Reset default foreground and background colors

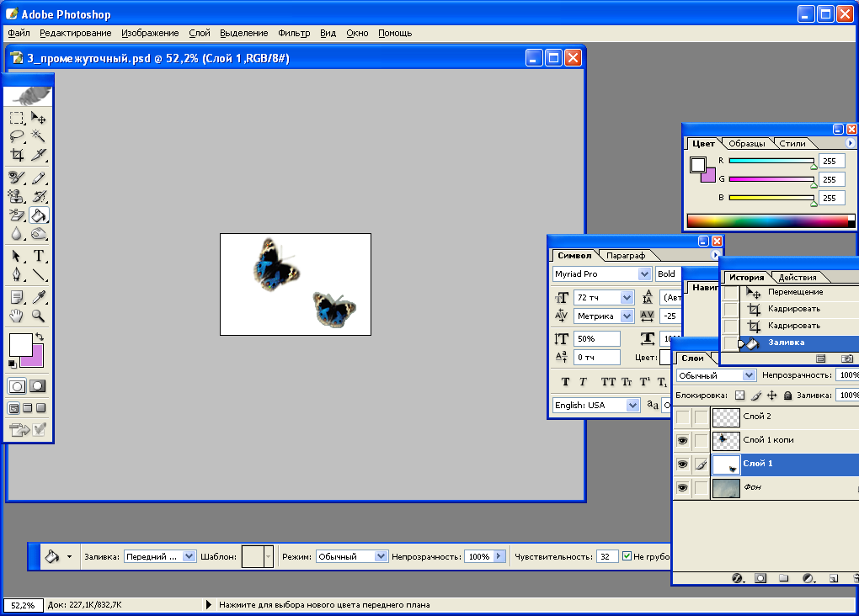(12, 364)
